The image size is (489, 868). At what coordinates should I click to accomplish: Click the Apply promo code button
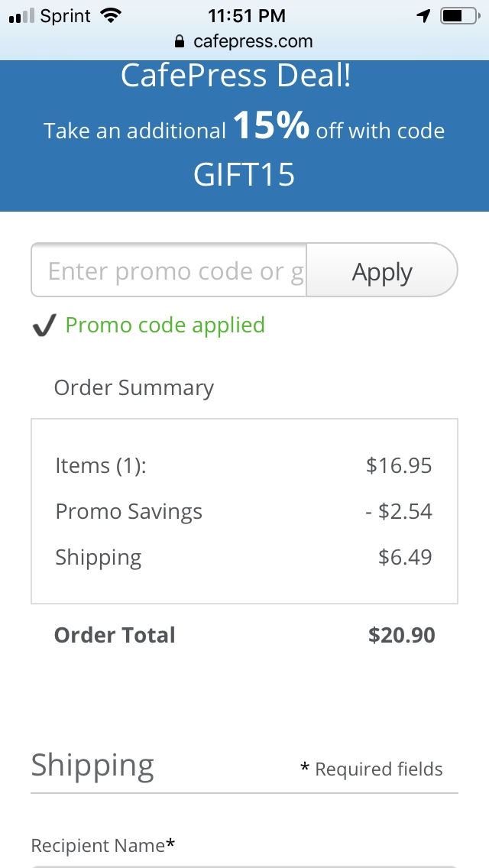coord(382,271)
